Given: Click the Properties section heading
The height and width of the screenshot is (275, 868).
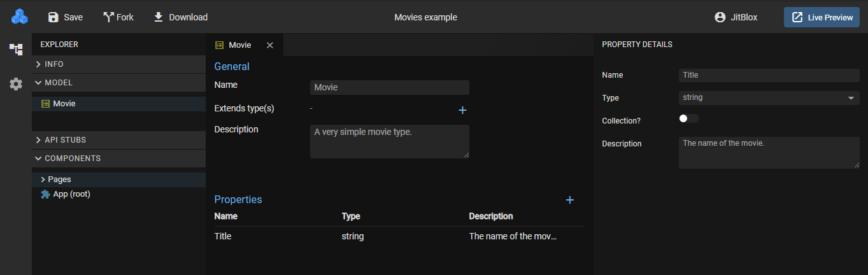Looking at the screenshot, I should tap(238, 200).
